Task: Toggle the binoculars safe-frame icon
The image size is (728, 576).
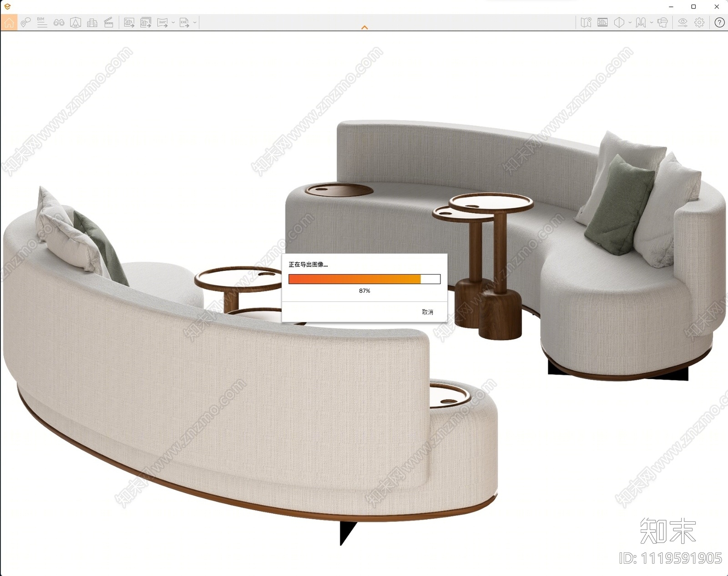Action: [59, 22]
